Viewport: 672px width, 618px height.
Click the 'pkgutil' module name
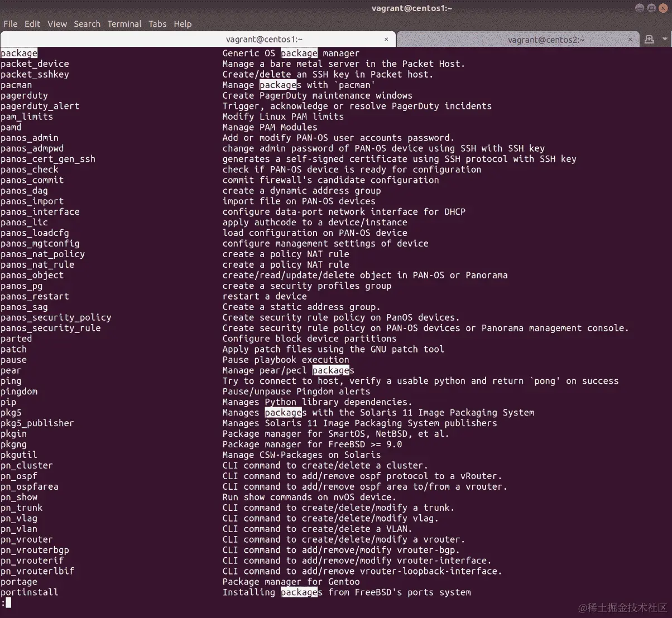point(19,456)
